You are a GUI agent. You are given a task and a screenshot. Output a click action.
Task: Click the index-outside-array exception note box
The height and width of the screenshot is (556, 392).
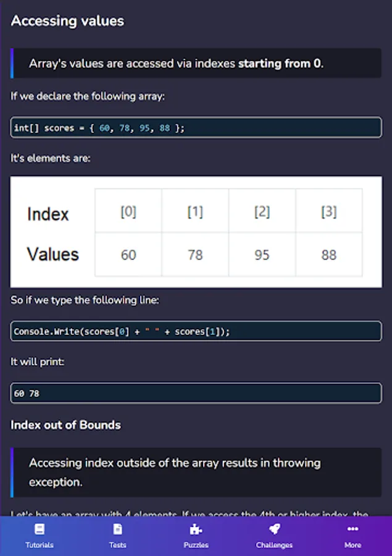196,472
